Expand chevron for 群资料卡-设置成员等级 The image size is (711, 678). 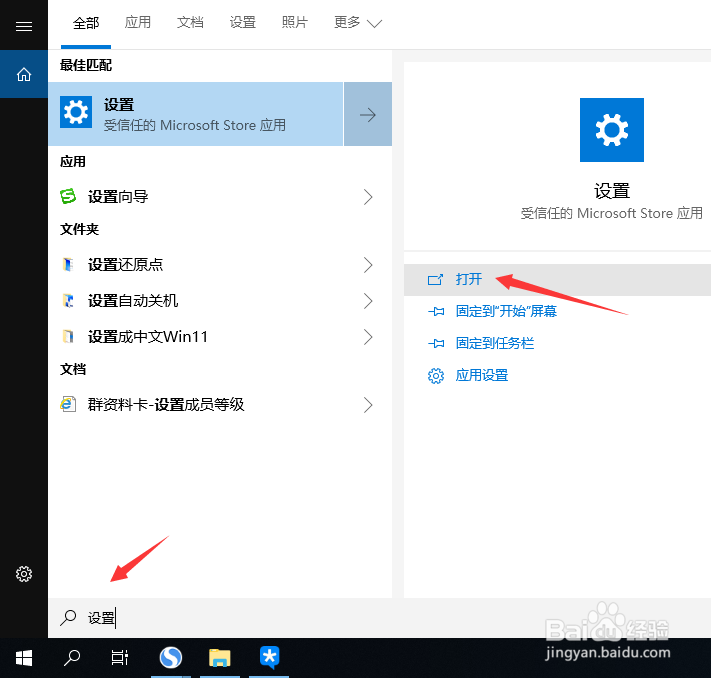368,405
